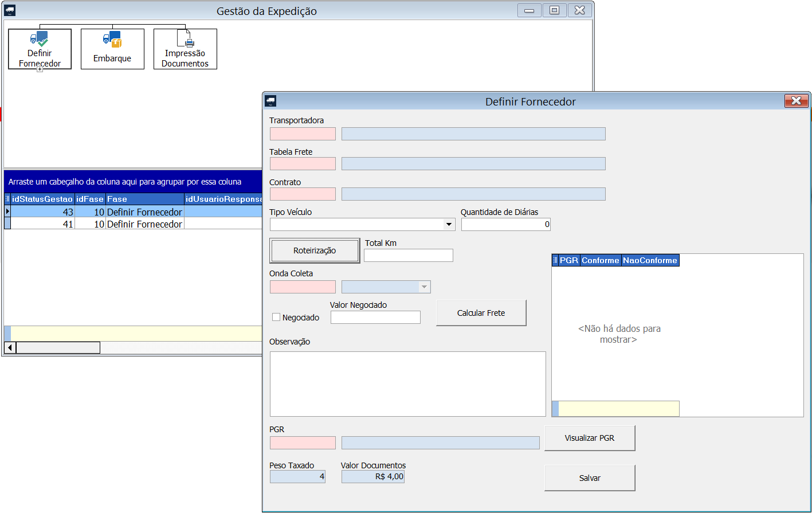Screen dimensions: 812x513
Task: Click the Calcular Frete button
Action: [481, 313]
